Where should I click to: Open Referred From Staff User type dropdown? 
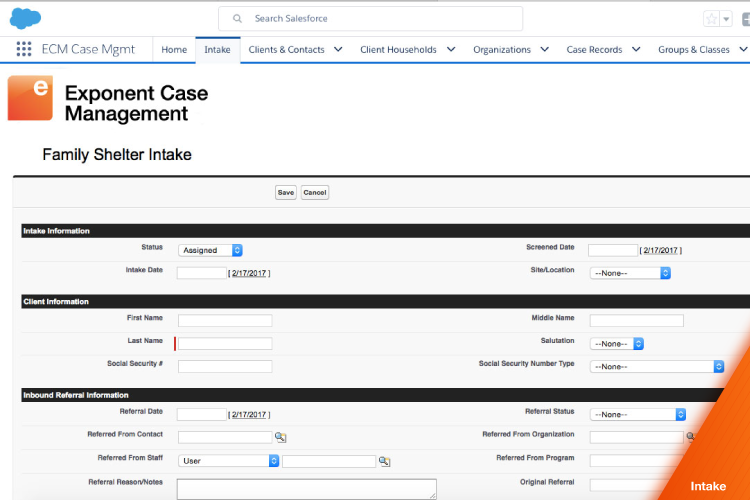(229, 461)
